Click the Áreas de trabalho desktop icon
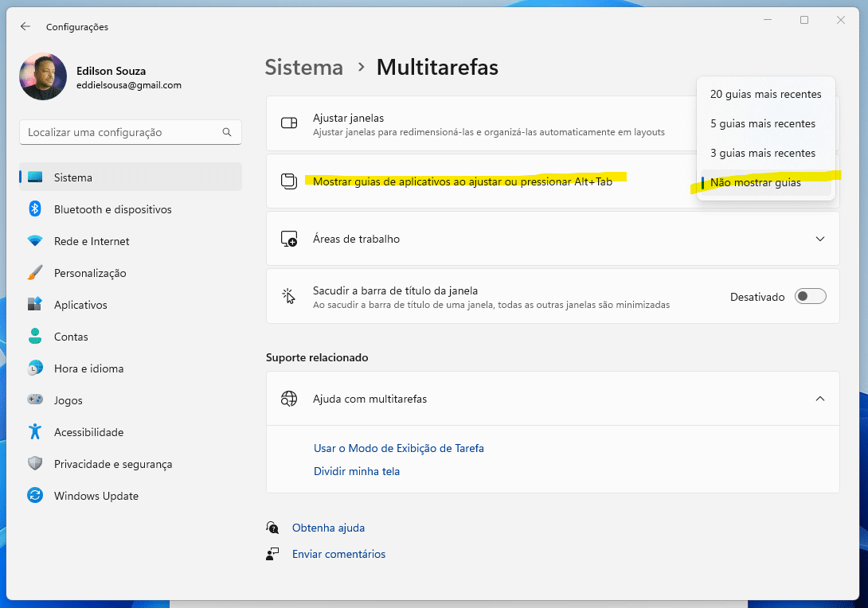 click(289, 239)
